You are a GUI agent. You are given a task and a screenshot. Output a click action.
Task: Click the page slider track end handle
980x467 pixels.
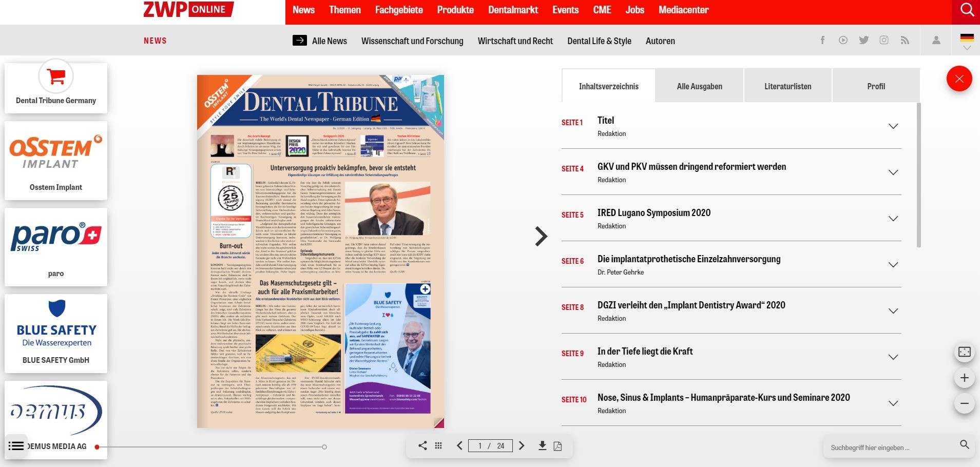[324, 446]
